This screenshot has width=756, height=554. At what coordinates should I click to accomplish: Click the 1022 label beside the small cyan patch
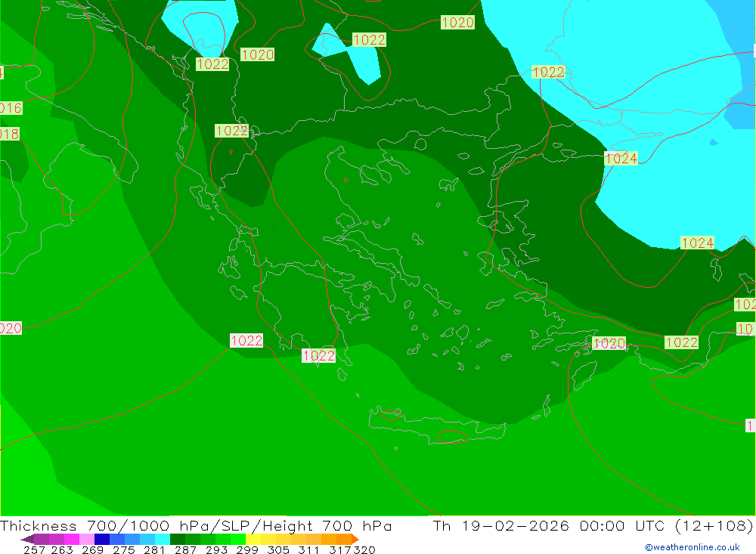[369, 39]
